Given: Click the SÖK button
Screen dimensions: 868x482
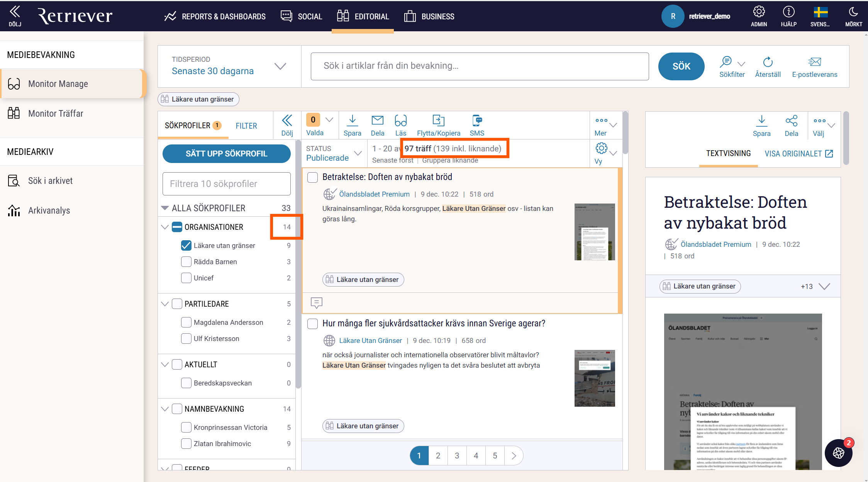Looking at the screenshot, I should [x=681, y=66].
